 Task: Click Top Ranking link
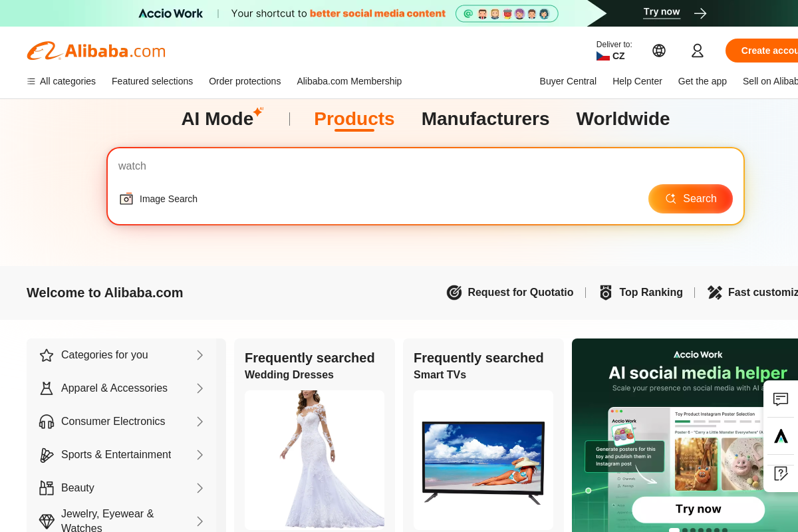point(640,293)
